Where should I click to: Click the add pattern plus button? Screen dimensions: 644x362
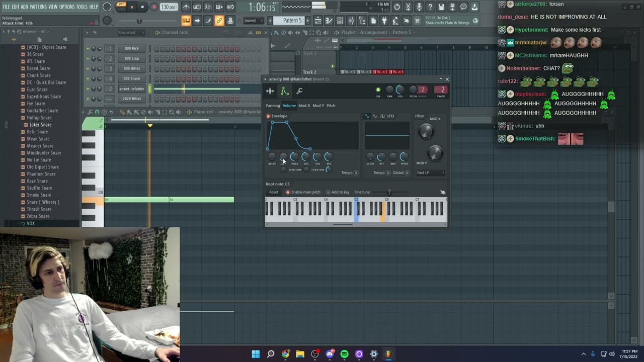click(308, 21)
